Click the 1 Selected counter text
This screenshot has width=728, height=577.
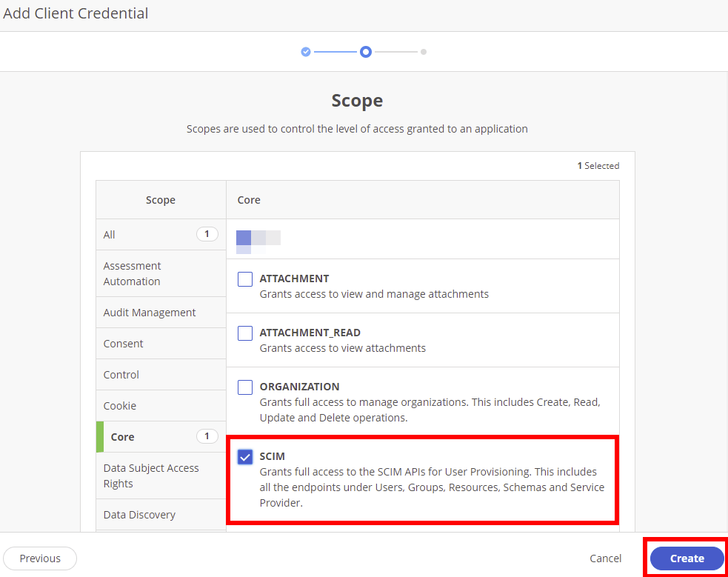[598, 166]
